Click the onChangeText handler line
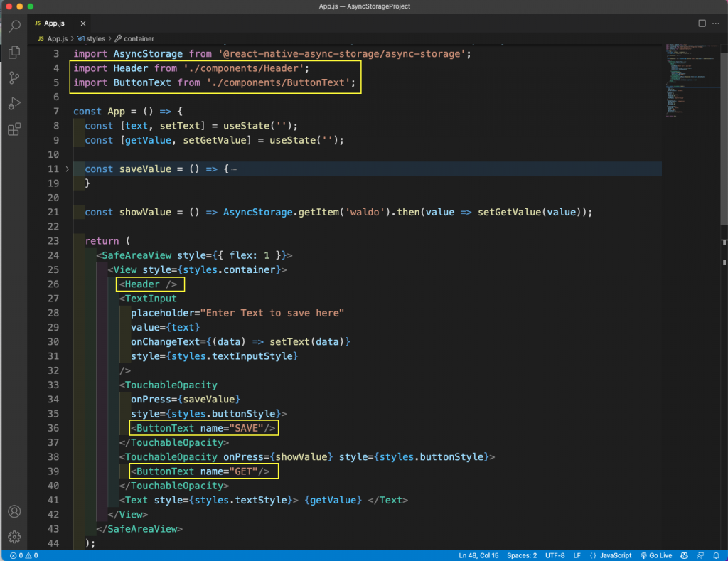The image size is (728, 561). (240, 342)
